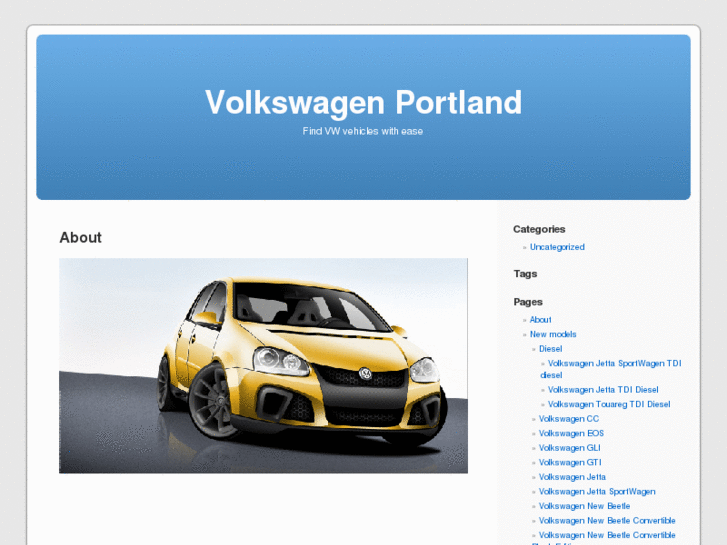This screenshot has height=545, width=727.
Task: Go to the About page in sidebar
Action: point(540,320)
